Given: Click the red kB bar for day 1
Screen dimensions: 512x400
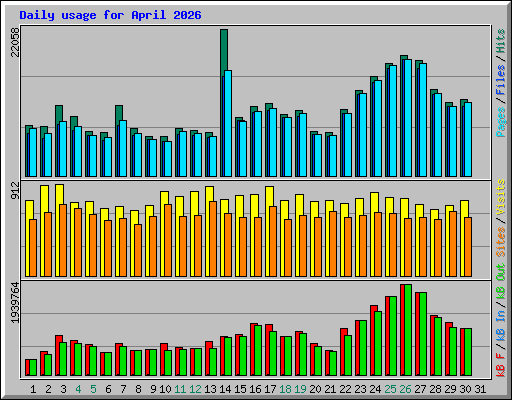Looking at the screenshot, I should click(x=27, y=367).
